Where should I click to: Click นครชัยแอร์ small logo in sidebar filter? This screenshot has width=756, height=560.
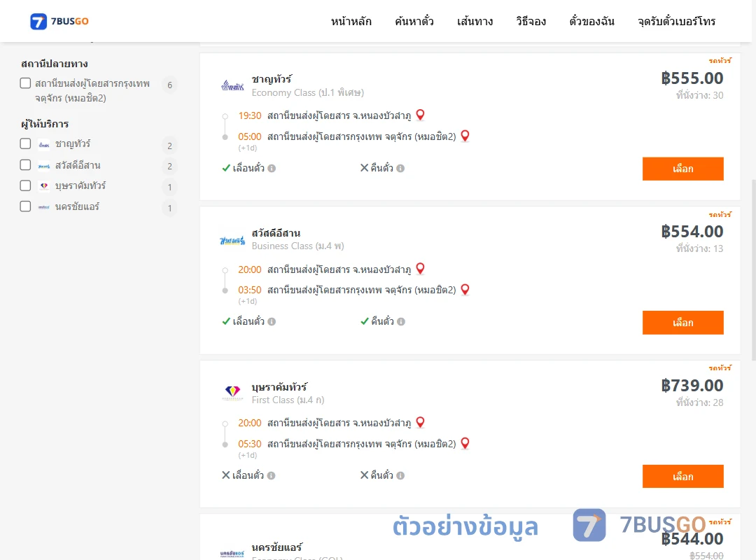click(x=44, y=207)
